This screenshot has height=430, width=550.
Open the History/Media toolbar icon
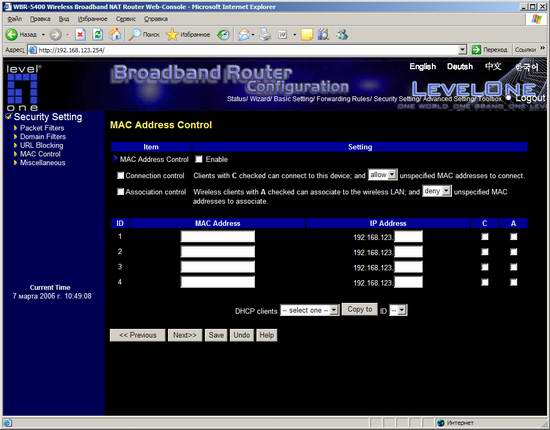coord(223,34)
